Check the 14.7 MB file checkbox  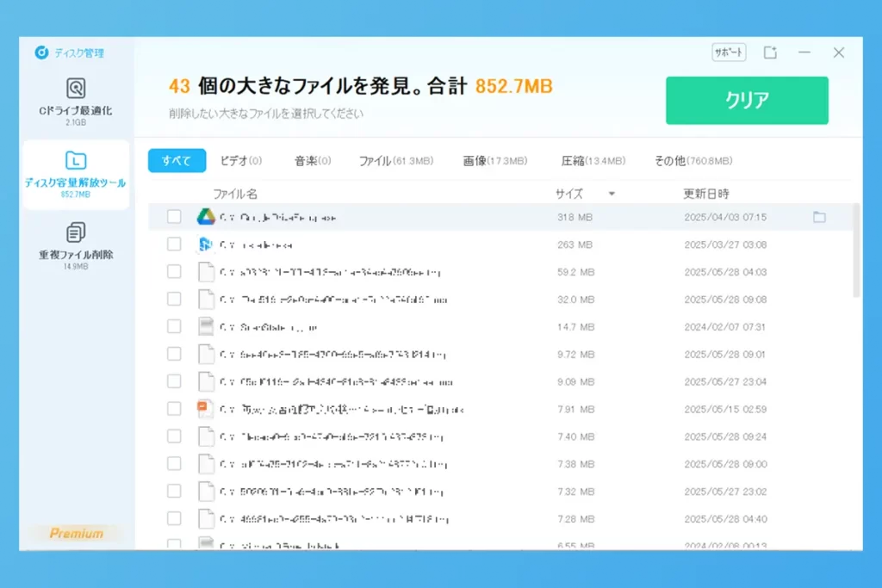(174, 326)
